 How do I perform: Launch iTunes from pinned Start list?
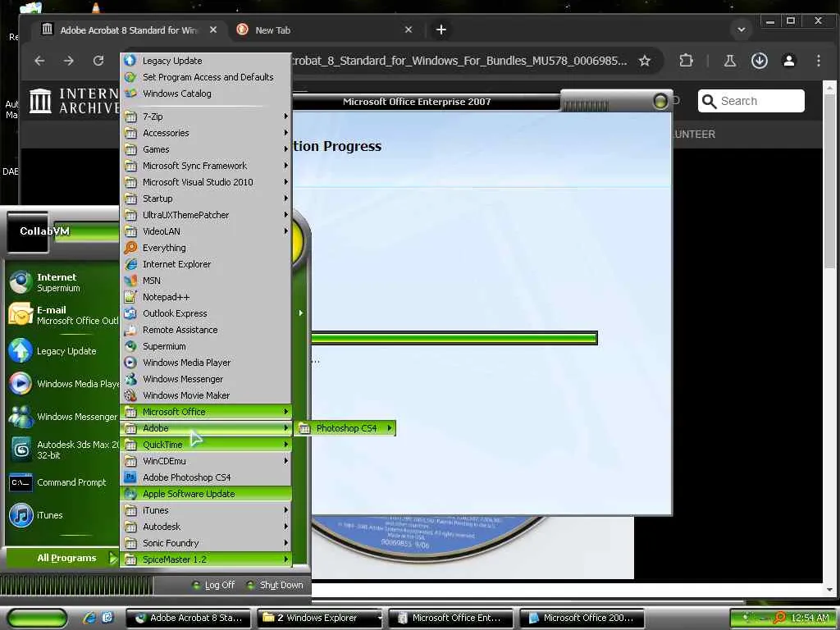62,515
